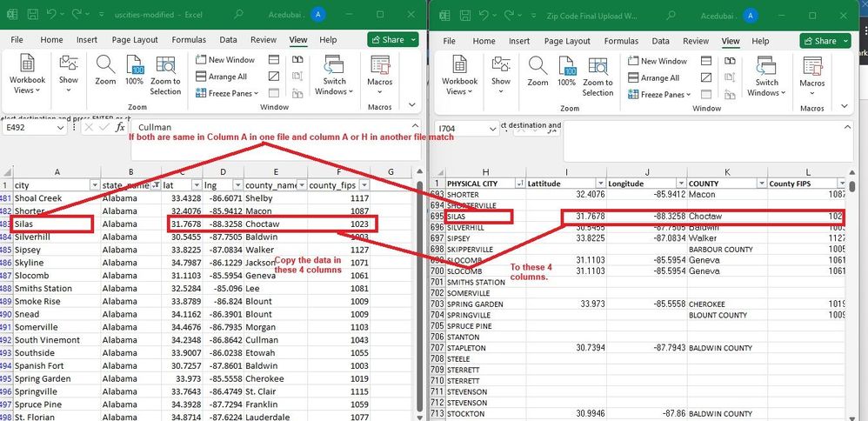Open Workbook Views in left window

click(27, 75)
